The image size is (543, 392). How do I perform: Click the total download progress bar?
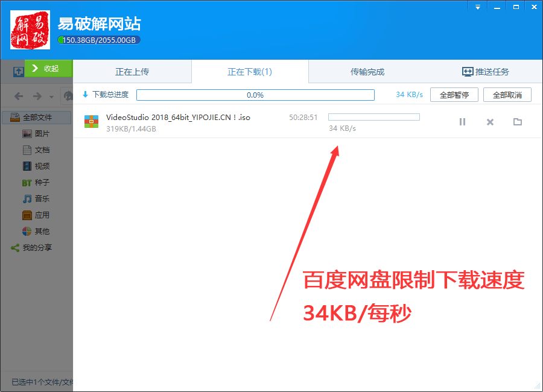tap(255, 95)
